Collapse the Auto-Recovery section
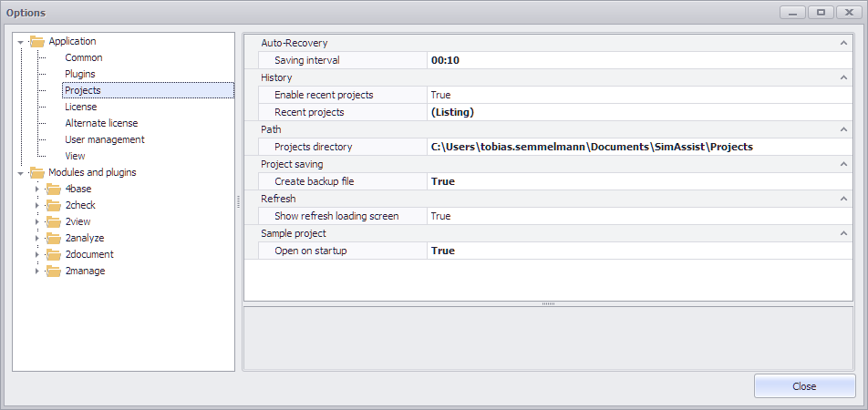 (843, 43)
